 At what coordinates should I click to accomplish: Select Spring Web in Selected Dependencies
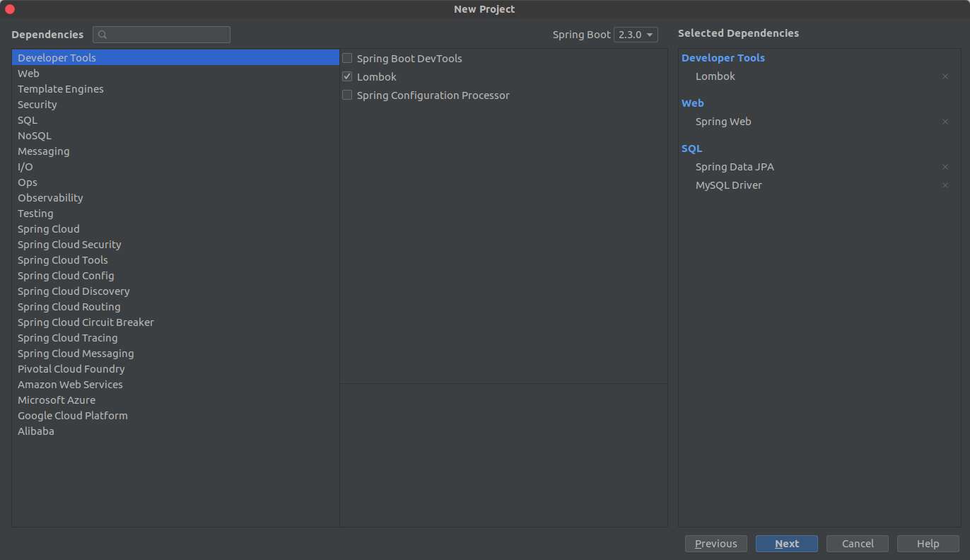point(723,122)
